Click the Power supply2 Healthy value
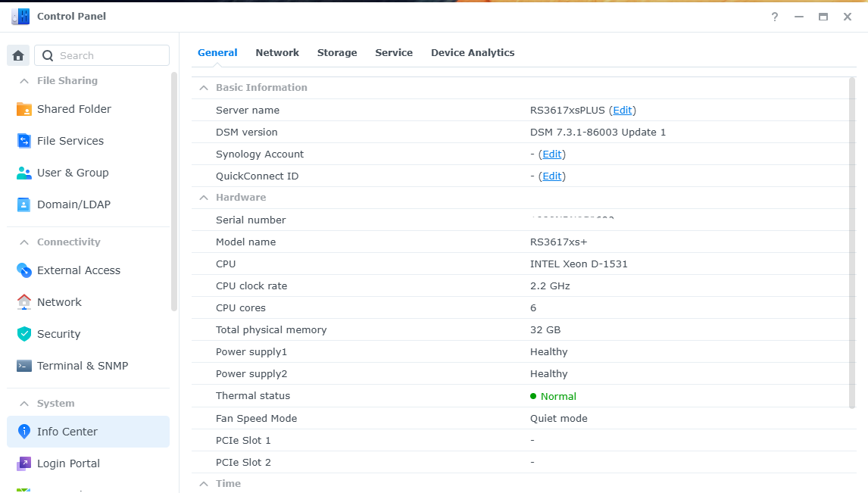868x493 pixels. point(548,374)
